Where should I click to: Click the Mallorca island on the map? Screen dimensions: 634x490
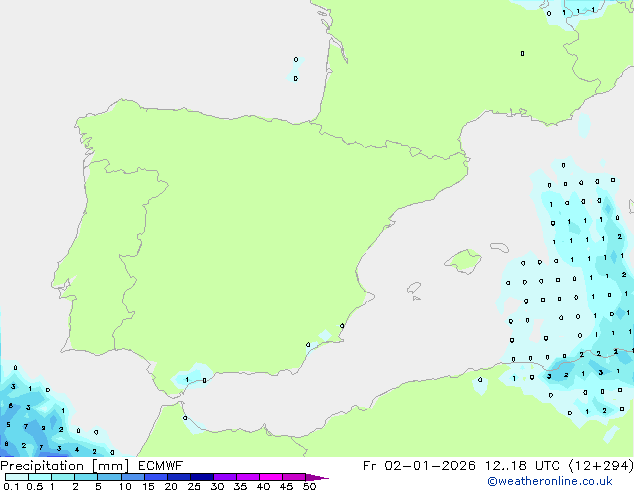click(x=463, y=261)
